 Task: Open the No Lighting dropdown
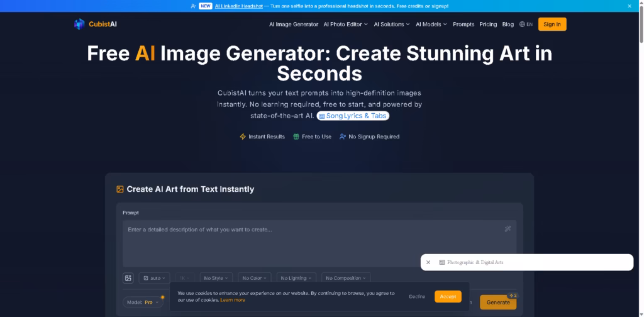(296, 278)
